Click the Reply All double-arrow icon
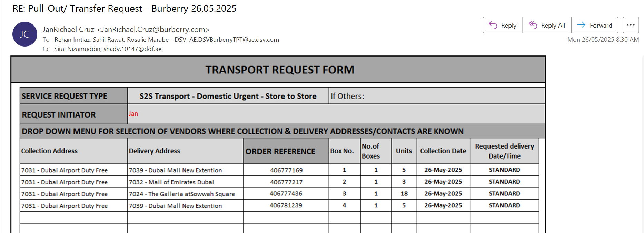644x233 pixels. [x=533, y=25]
